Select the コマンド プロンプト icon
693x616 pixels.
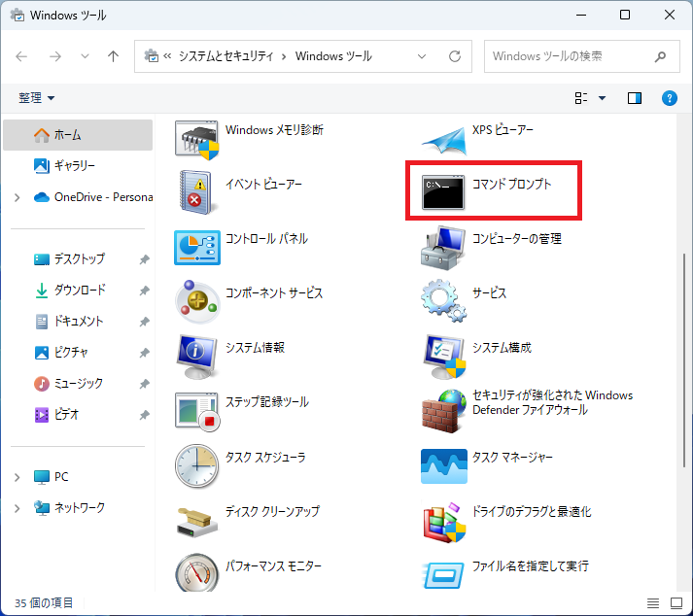pyautogui.click(x=443, y=191)
